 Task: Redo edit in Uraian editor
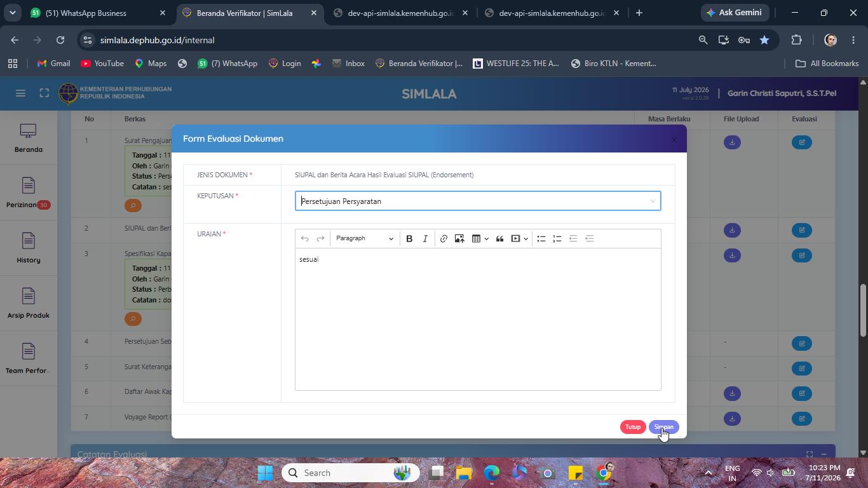click(320, 239)
